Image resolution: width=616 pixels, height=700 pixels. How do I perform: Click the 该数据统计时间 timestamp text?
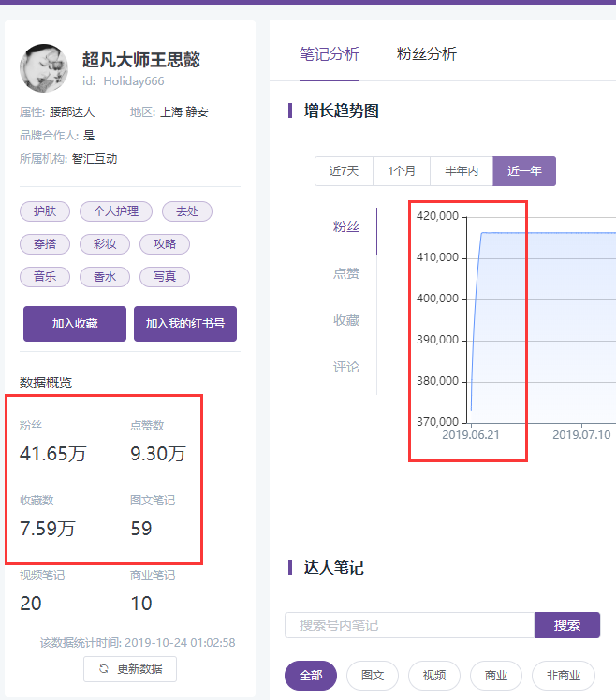point(138,642)
